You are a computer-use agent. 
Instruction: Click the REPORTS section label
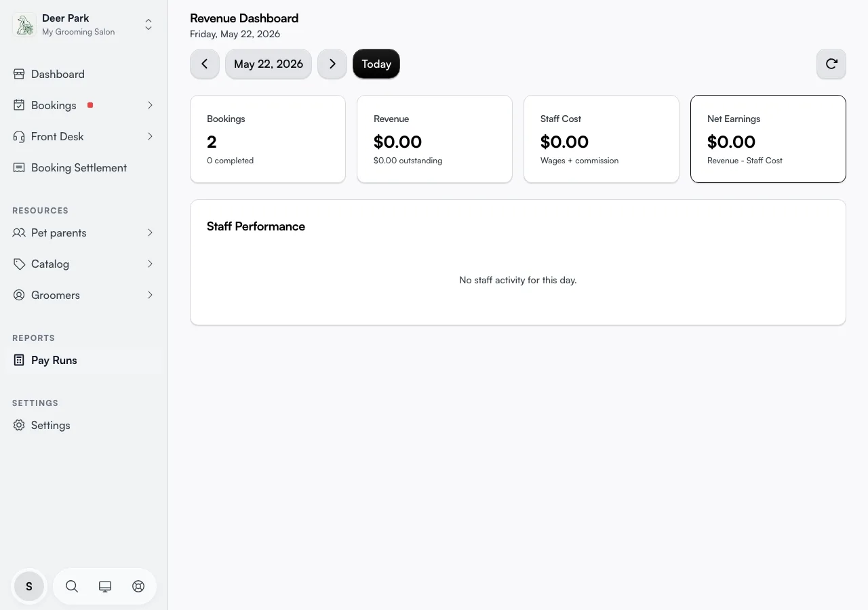[33, 338]
